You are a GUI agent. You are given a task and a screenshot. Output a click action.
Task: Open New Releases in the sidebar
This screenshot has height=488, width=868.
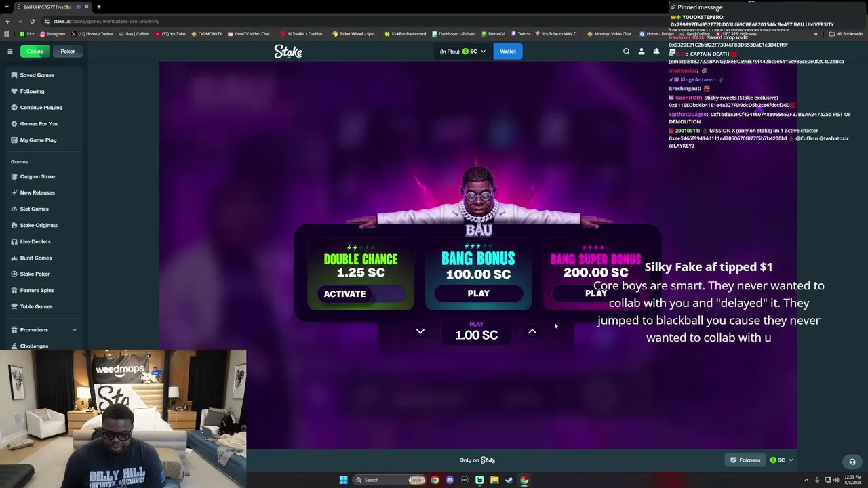(44, 193)
